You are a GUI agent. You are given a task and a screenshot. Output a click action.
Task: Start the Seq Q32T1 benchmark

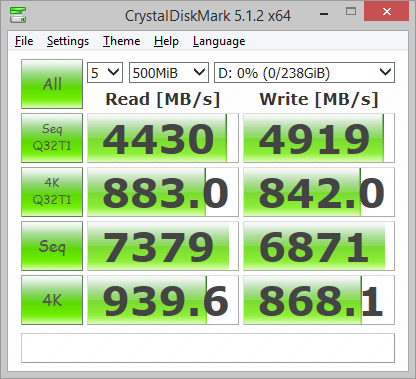(52, 138)
